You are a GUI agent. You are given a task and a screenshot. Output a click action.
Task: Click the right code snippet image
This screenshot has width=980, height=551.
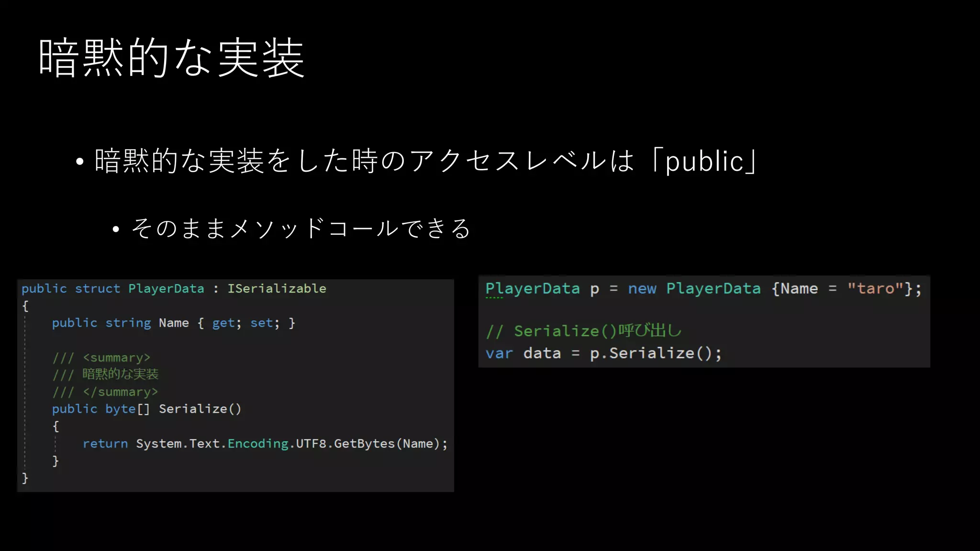tap(704, 321)
